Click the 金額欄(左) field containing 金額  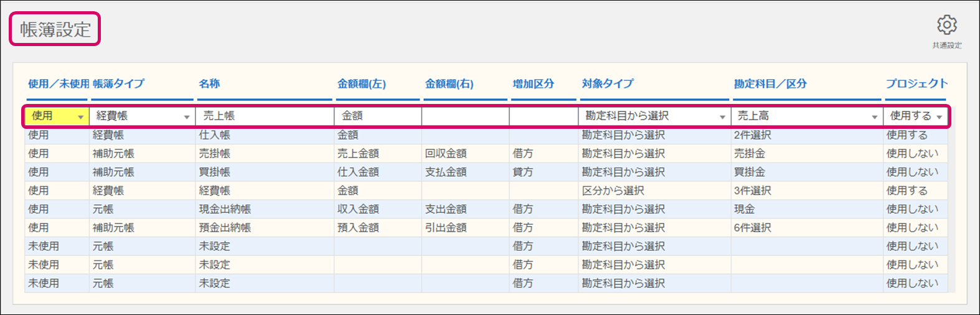377,116
